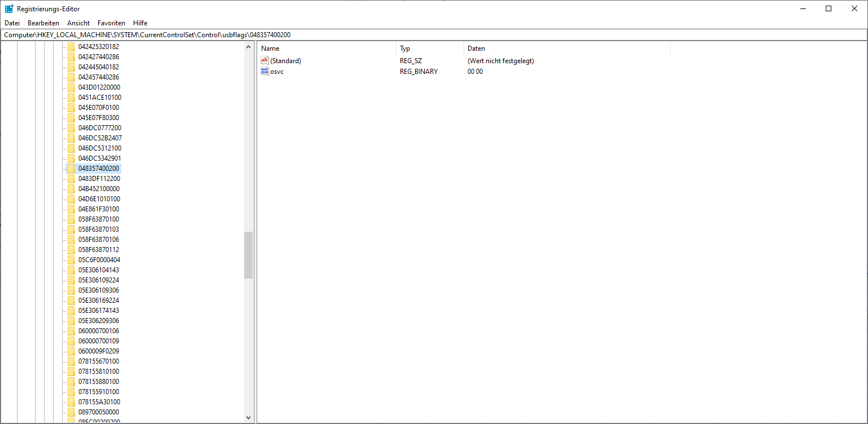
Task: Click Registry Editor app icon in title bar
Action: pos(9,8)
